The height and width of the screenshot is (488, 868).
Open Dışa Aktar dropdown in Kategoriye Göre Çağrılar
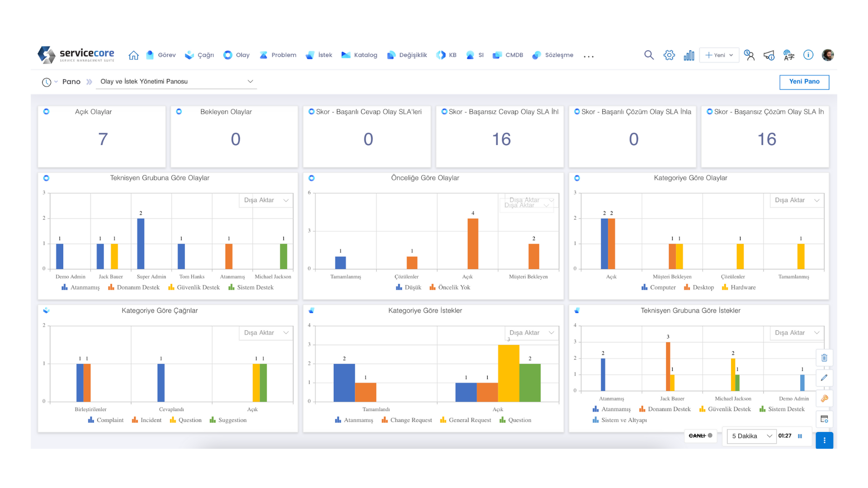pyautogui.click(x=266, y=333)
